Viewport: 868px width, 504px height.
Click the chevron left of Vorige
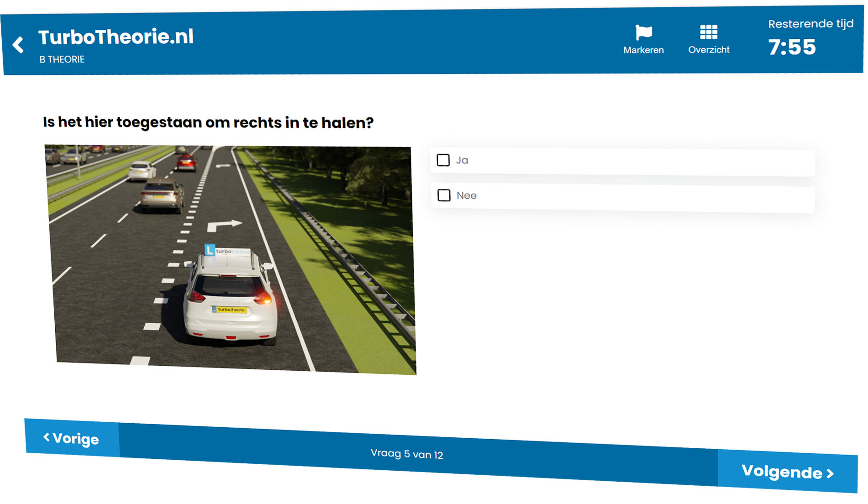click(46, 437)
